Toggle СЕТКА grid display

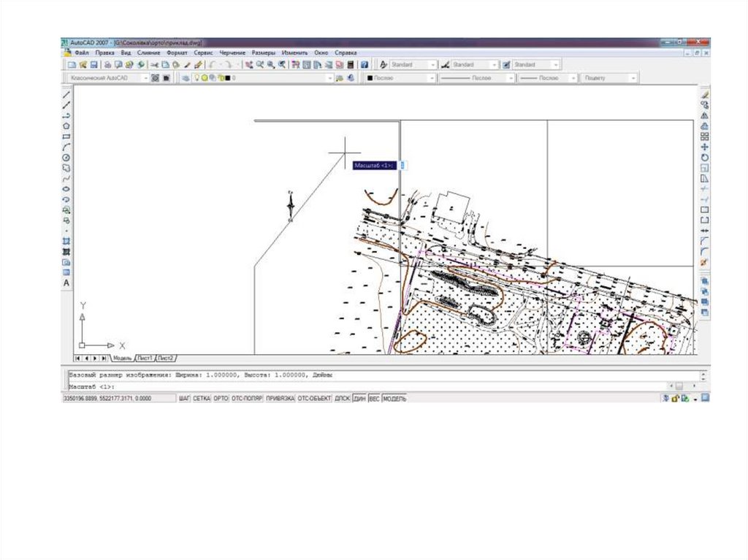pyautogui.click(x=202, y=399)
